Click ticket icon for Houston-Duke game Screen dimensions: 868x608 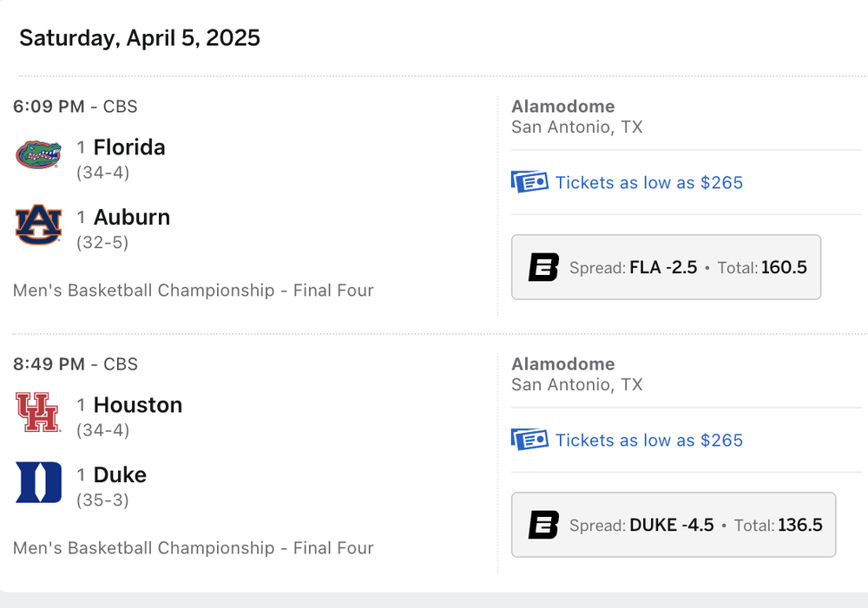point(529,440)
